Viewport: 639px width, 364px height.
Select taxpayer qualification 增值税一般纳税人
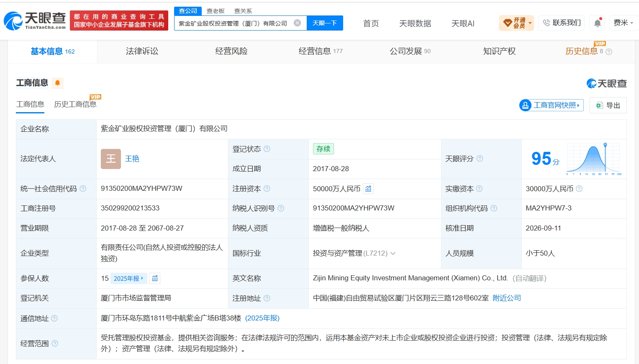[x=341, y=228]
